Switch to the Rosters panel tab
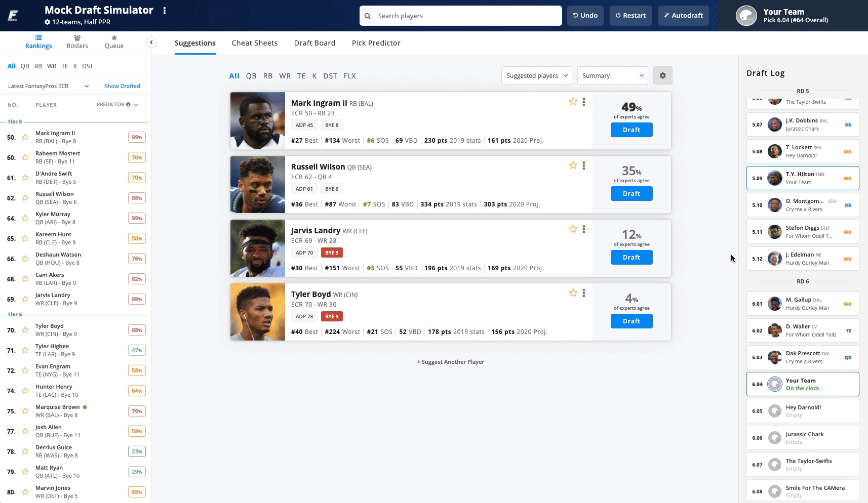This screenshot has height=503, width=868. pos(77,42)
